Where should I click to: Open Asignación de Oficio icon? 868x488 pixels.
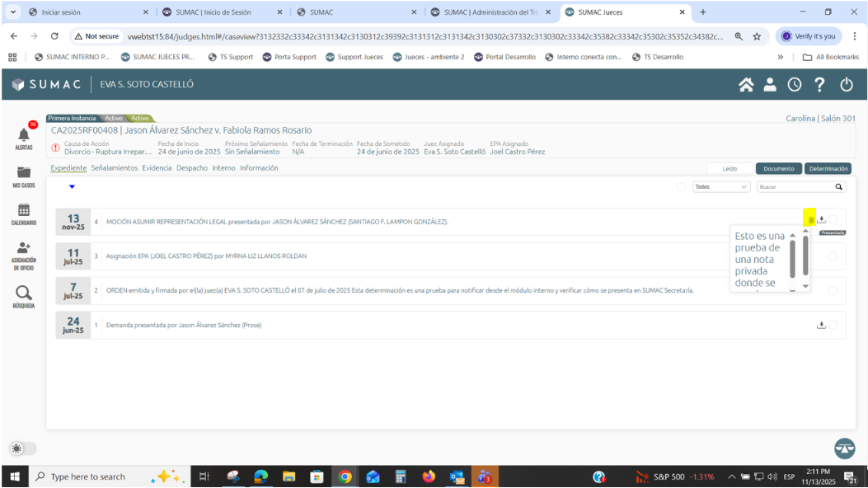24,249
